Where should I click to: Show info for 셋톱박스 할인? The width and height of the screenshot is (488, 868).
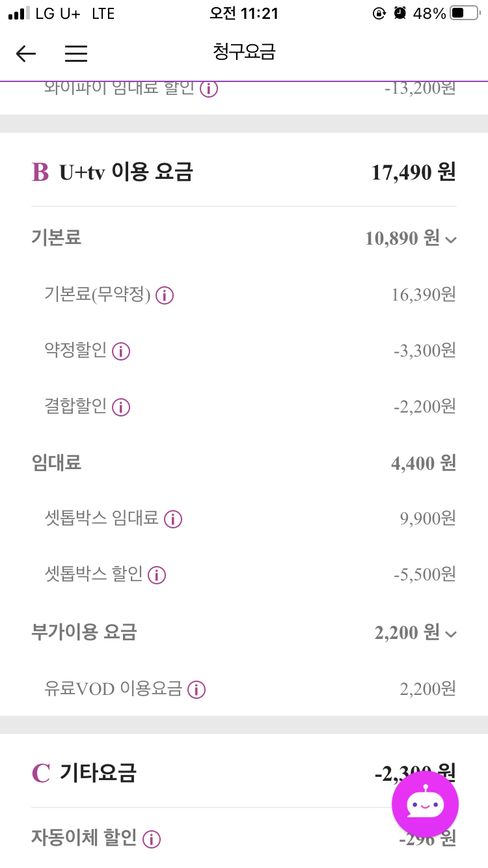coord(157,575)
